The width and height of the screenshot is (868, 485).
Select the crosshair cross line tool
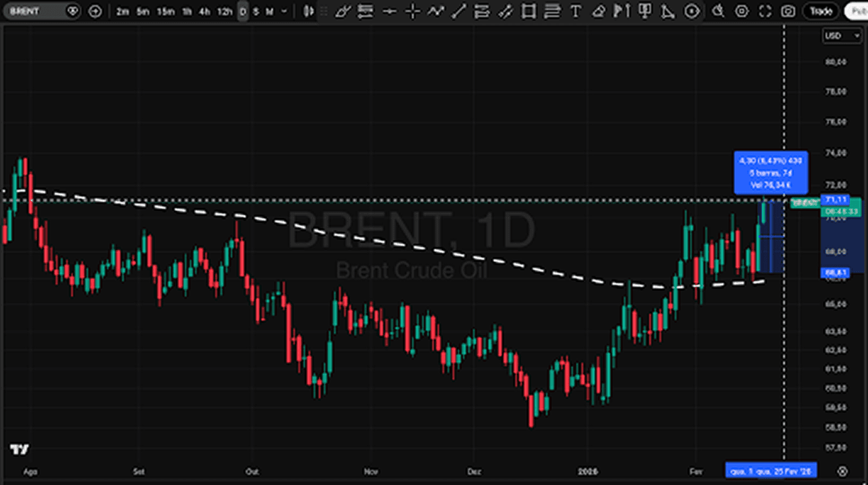pyautogui.click(x=413, y=11)
